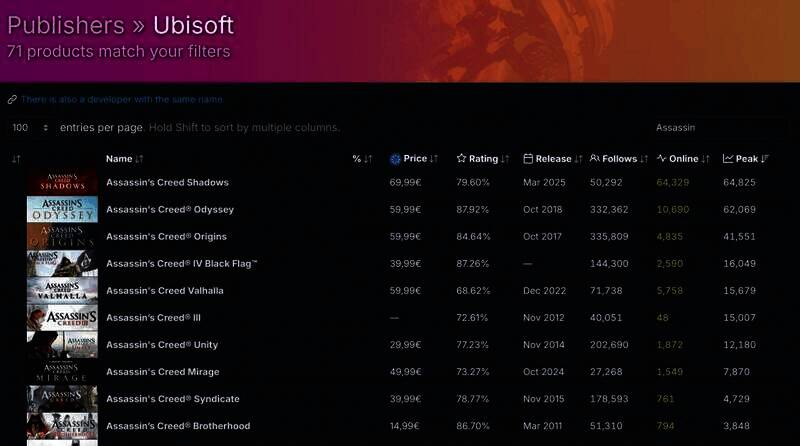Click the link chain icon beside developer notice
Image resolution: width=800 pixels, height=446 pixels.
tap(12, 100)
